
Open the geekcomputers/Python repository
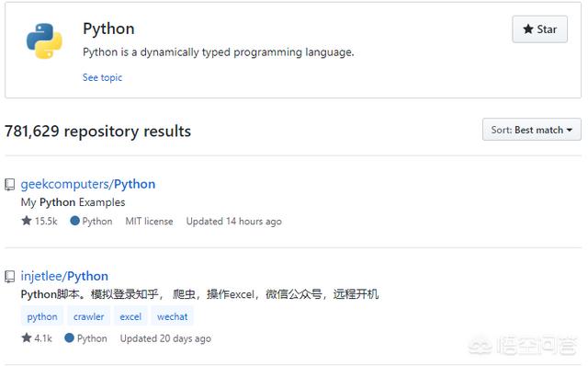pos(88,184)
